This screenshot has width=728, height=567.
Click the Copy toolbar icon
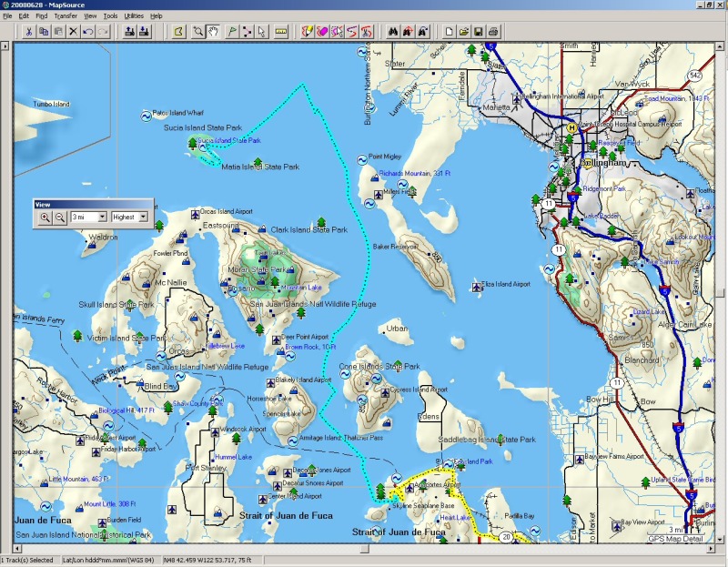[x=44, y=32]
